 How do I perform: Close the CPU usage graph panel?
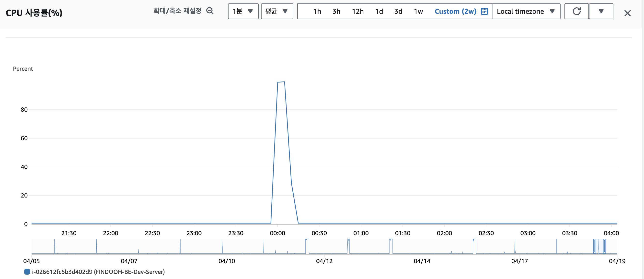[627, 13]
